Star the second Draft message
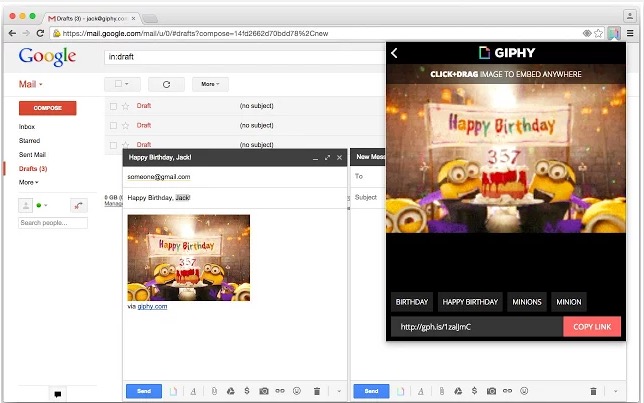The height and width of the screenshot is (403, 644). (x=126, y=125)
